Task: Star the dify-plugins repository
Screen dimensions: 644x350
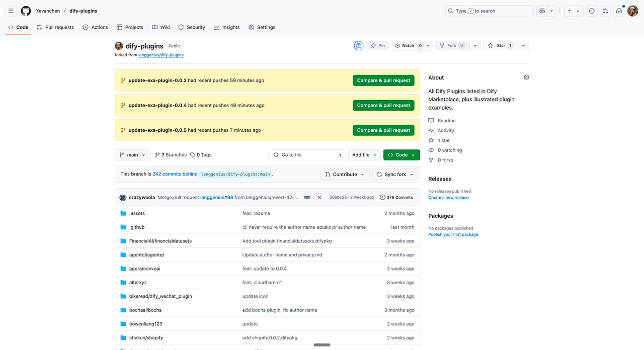Action: pos(500,46)
